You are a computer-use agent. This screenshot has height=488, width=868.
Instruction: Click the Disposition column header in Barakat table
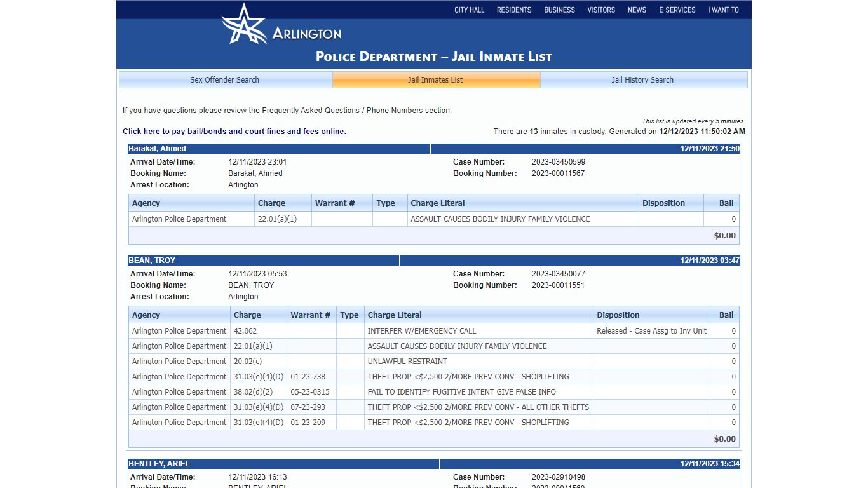click(671, 203)
